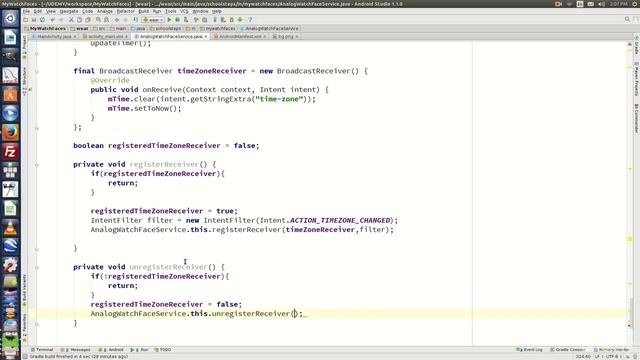This screenshot has height=360, width=640.
Task: Open the Project side panel
Action: point(24,47)
